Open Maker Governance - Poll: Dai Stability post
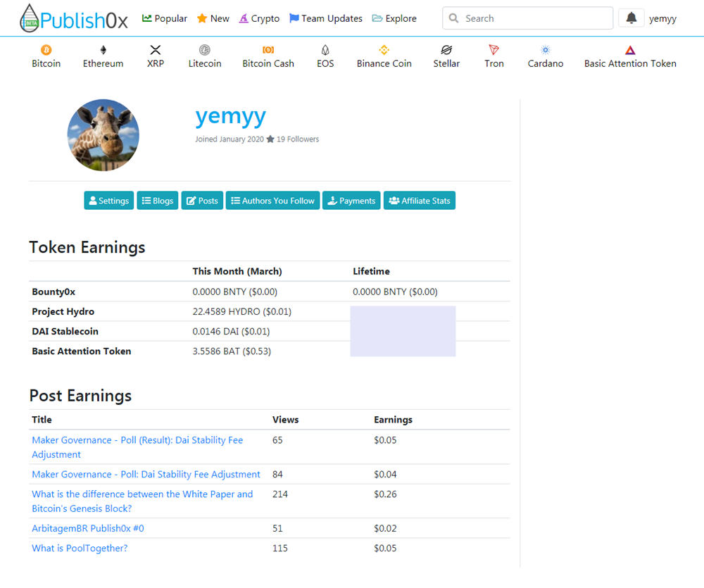Image resolution: width=704 pixels, height=588 pixels. [x=146, y=475]
